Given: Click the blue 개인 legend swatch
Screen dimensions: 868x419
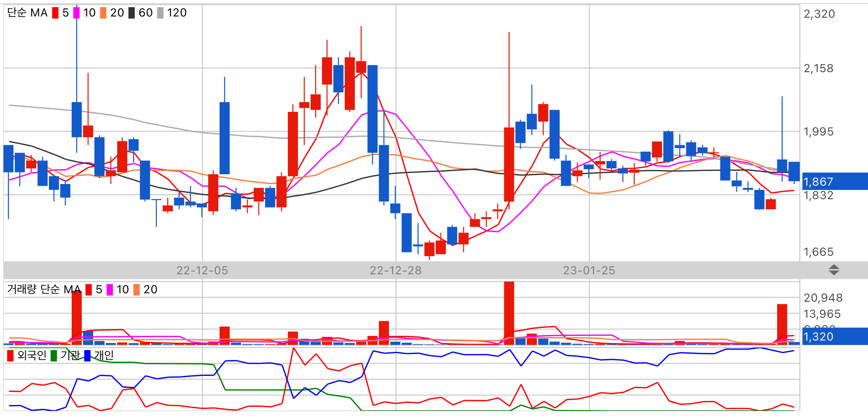Looking at the screenshot, I should (x=88, y=356).
